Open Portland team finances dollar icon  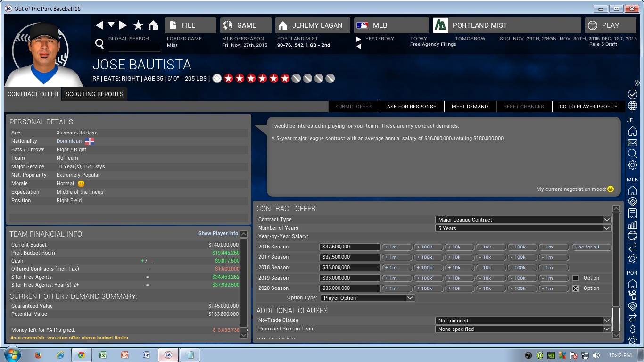pyautogui.click(x=632, y=329)
